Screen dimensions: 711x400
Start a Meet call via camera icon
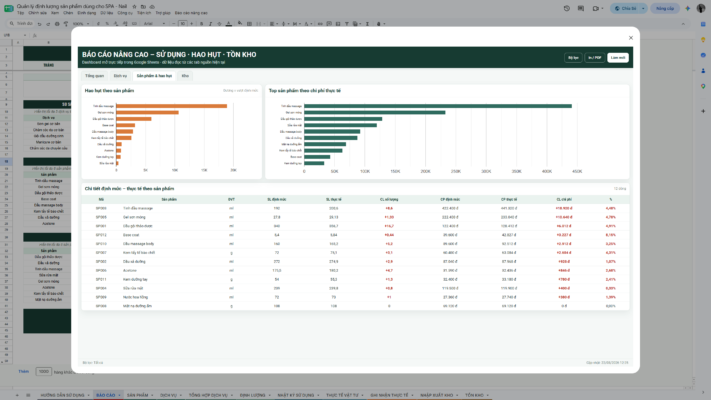(x=596, y=9)
